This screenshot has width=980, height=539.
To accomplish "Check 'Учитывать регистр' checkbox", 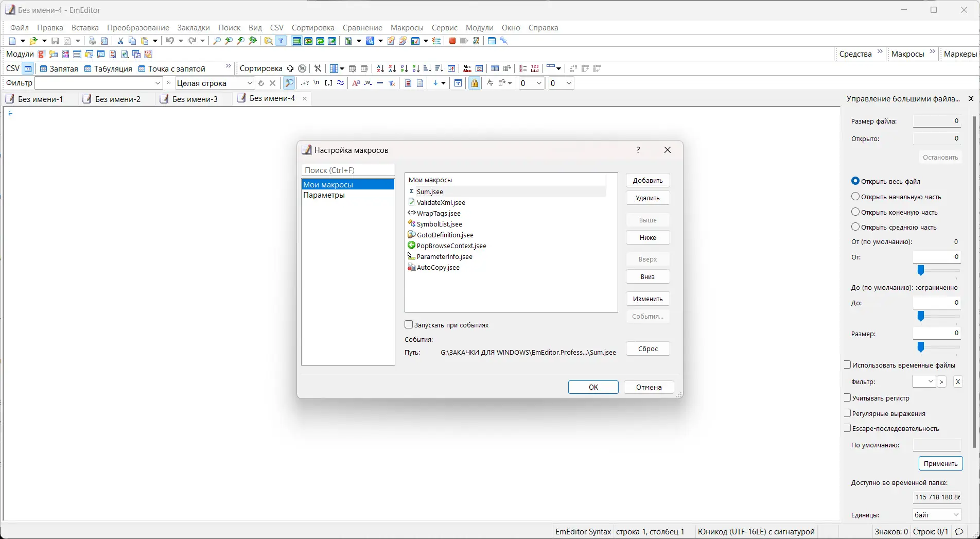I will coord(847,398).
